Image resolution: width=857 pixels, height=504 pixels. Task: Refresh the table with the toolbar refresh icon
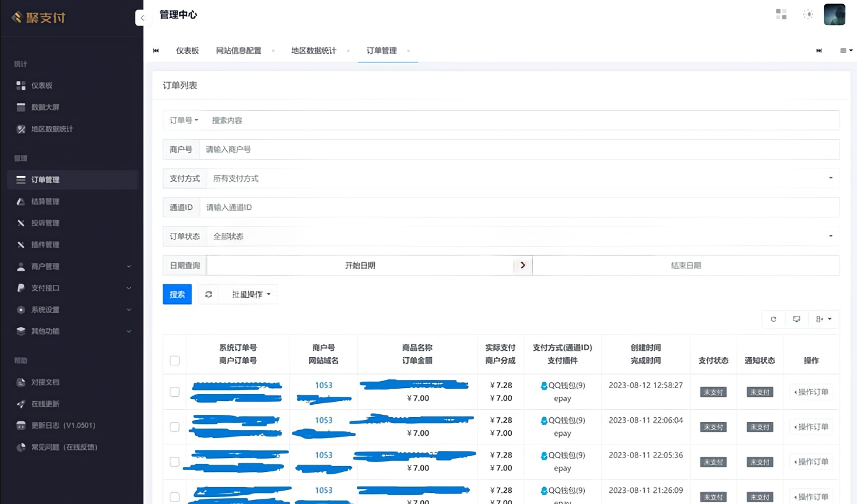coord(774,319)
